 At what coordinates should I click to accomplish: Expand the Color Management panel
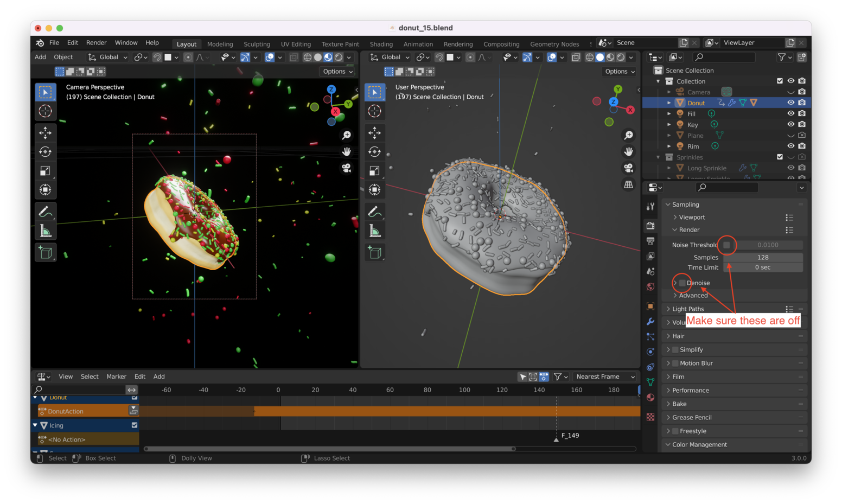pos(699,444)
